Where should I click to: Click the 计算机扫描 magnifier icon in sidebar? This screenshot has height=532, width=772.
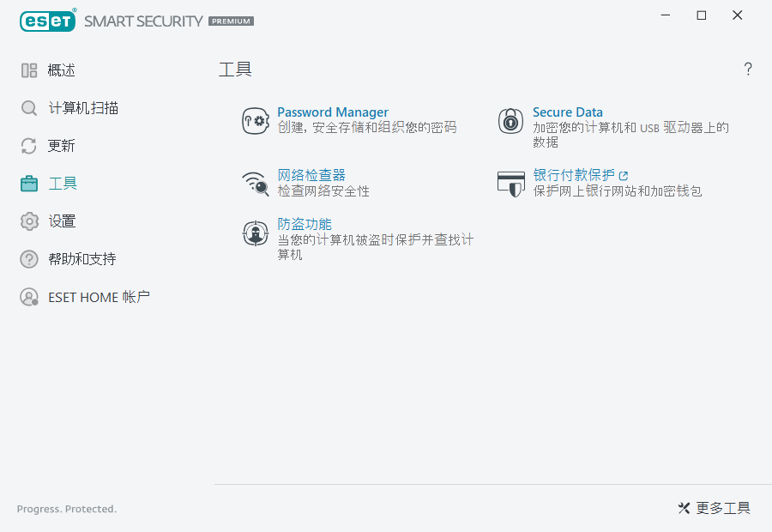[28, 107]
